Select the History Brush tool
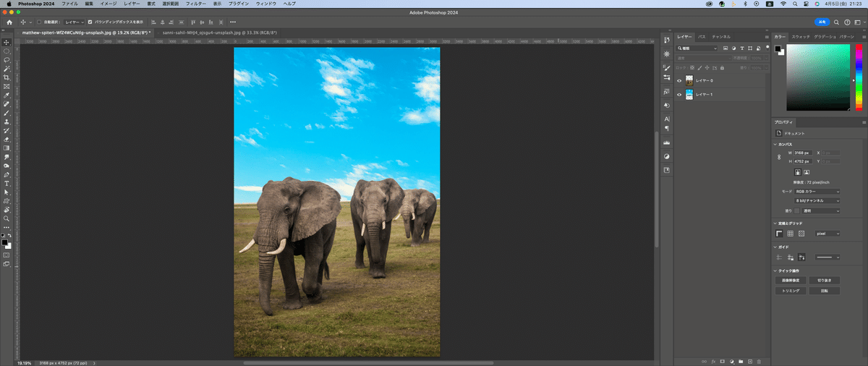The height and width of the screenshot is (366, 868). point(7,130)
